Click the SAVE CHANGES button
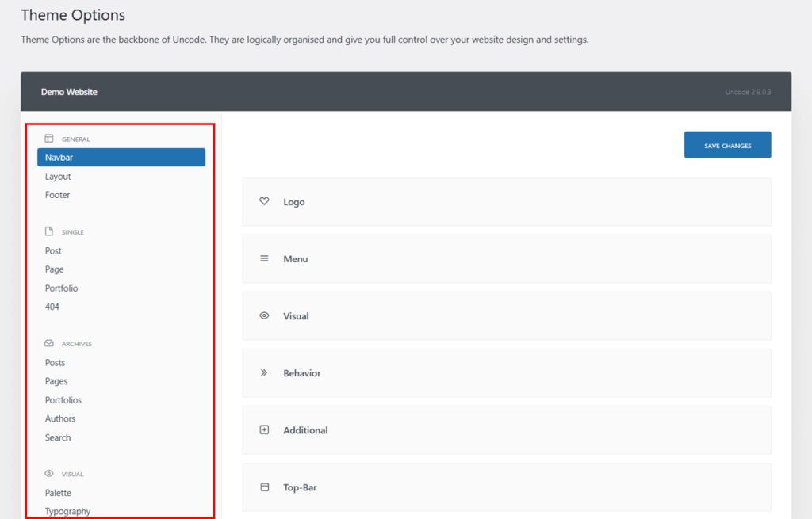The height and width of the screenshot is (519, 812). coord(727,144)
